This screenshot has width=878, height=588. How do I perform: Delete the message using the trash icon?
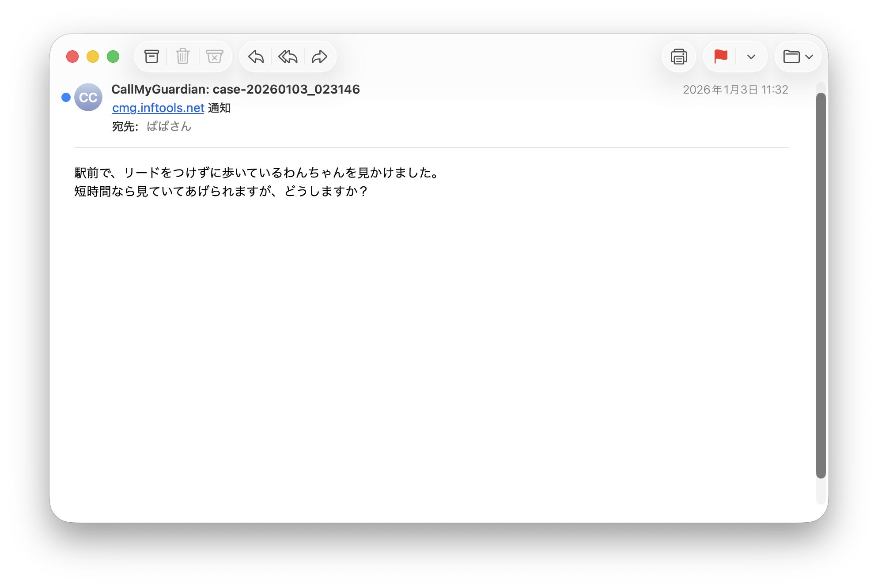tap(183, 57)
